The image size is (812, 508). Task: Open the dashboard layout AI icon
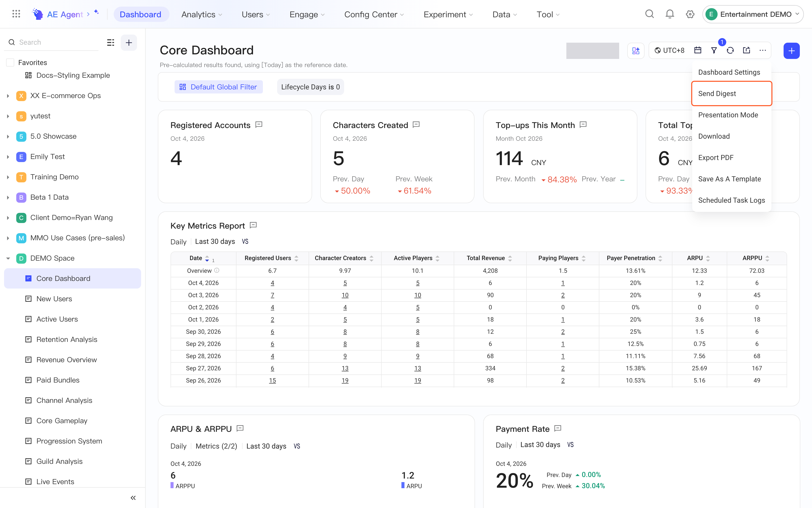[636, 50]
